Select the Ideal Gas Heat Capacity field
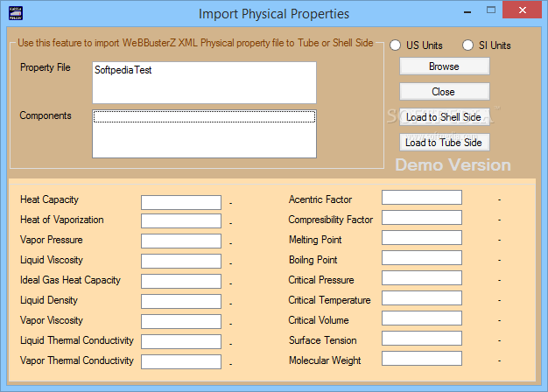 pyautogui.click(x=181, y=281)
